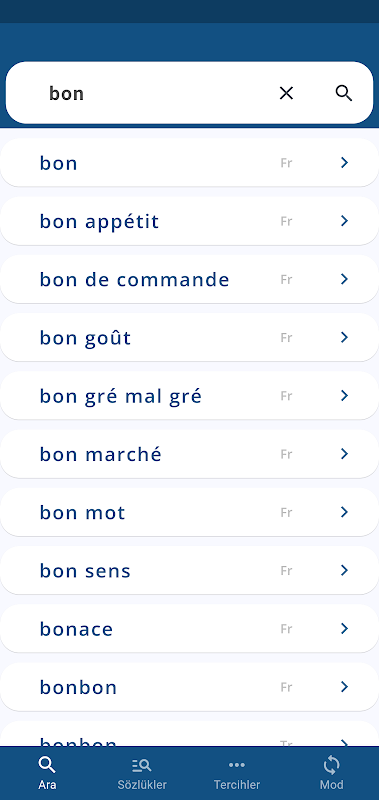
Task: Expand the chevron for "bonace"
Action: [344, 629]
